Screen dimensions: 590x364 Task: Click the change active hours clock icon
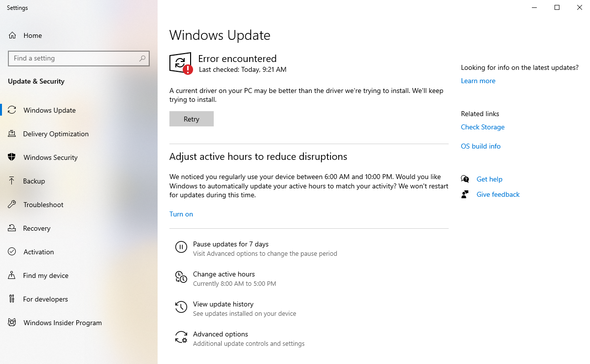tap(181, 277)
